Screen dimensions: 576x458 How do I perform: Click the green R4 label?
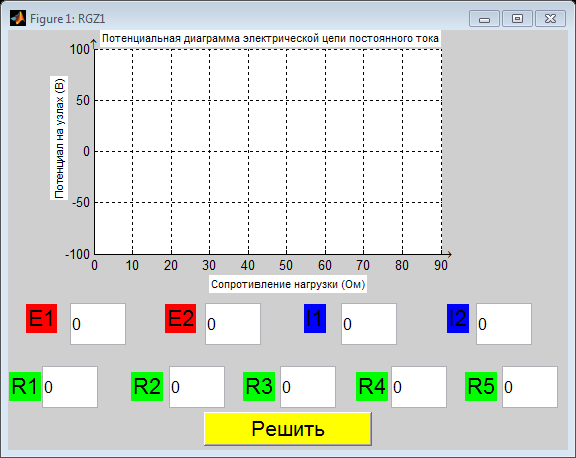tap(372, 386)
